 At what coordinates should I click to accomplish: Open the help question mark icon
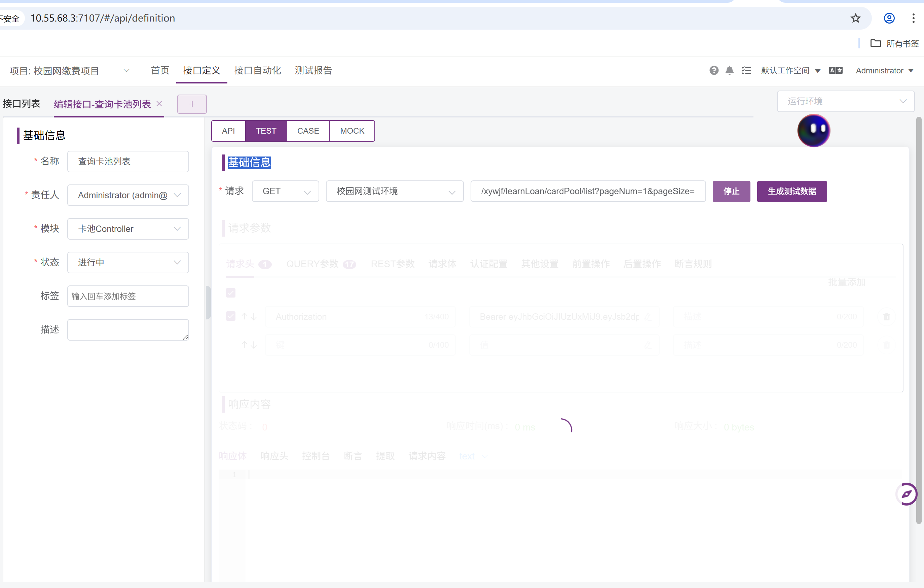[x=714, y=70]
